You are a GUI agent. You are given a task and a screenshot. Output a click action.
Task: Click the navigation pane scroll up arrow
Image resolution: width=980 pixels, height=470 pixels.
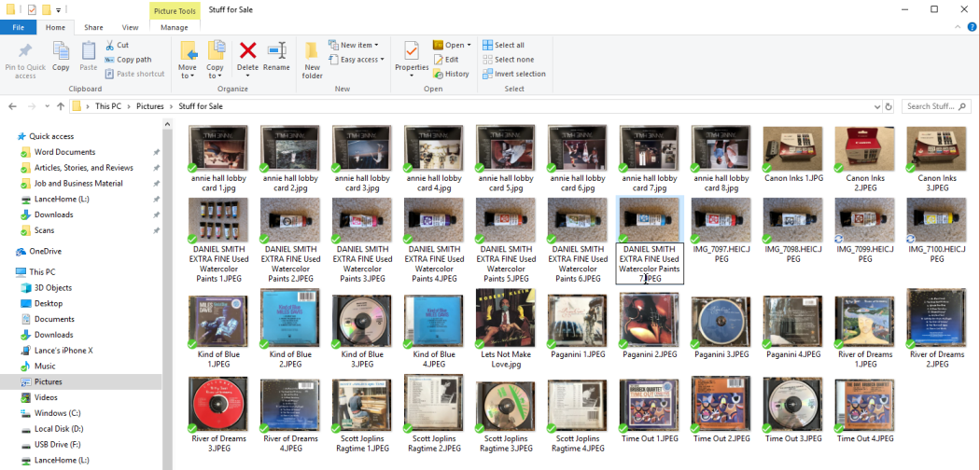(167, 124)
